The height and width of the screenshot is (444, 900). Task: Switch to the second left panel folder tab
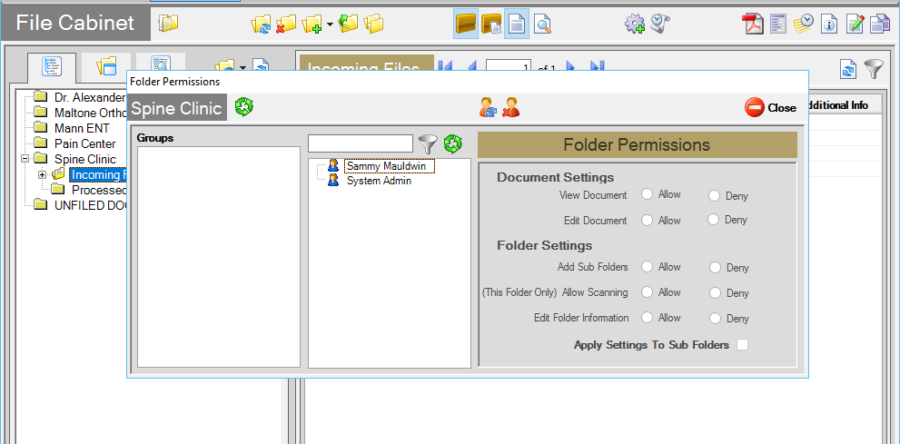[106, 67]
